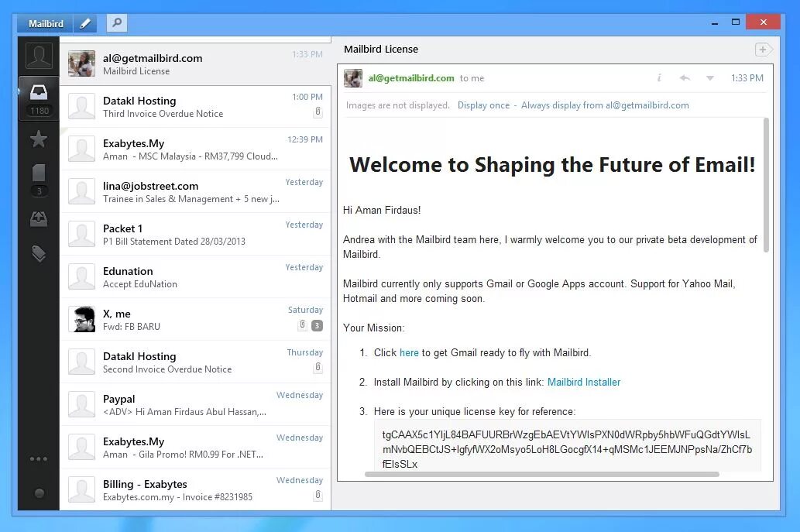Click the Mailbird Installer link
Screen dimensions: 800x532
coord(584,382)
